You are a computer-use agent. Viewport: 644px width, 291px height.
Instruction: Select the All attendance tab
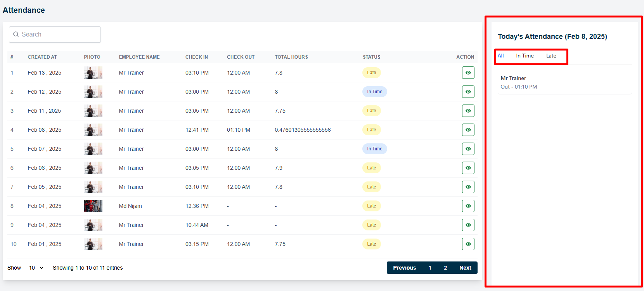click(501, 56)
